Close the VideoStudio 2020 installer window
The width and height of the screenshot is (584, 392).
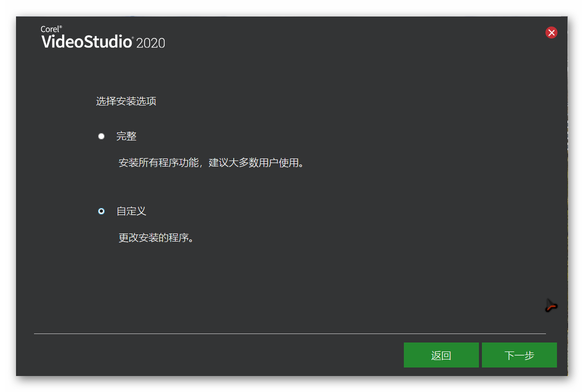(x=551, y=33)
